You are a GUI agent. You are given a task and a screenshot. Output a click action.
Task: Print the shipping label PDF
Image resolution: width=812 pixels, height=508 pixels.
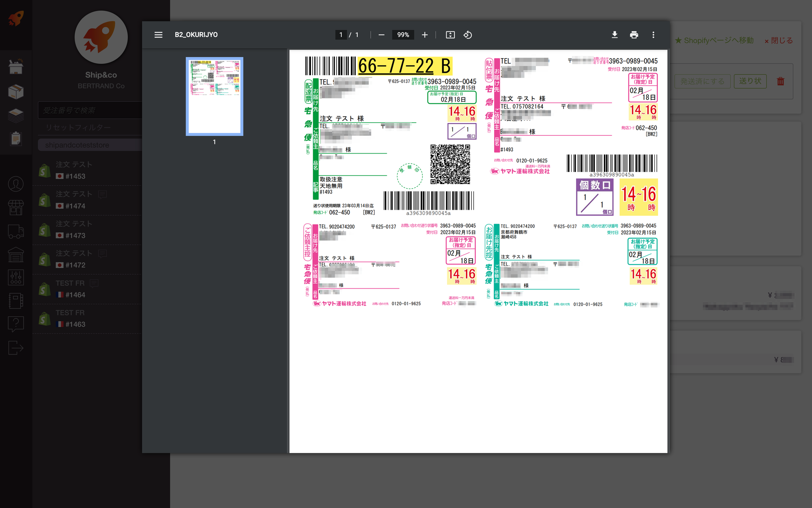(634, 35)
